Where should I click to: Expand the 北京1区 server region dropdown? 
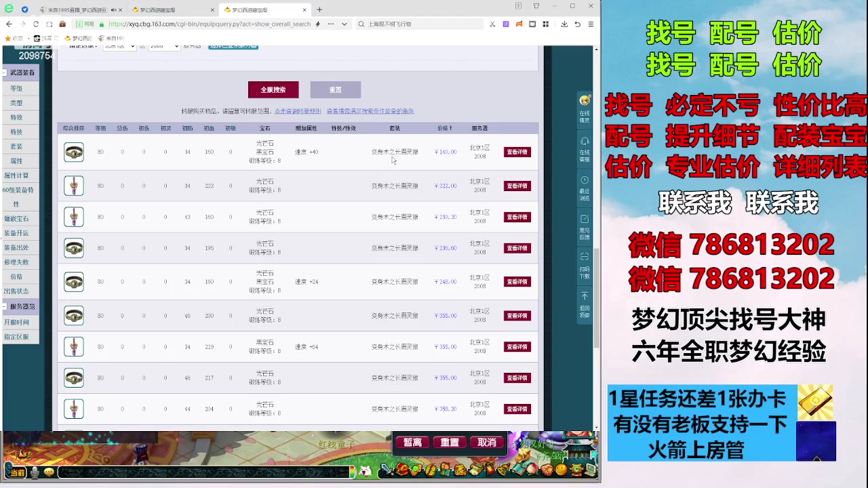(119, 46)
